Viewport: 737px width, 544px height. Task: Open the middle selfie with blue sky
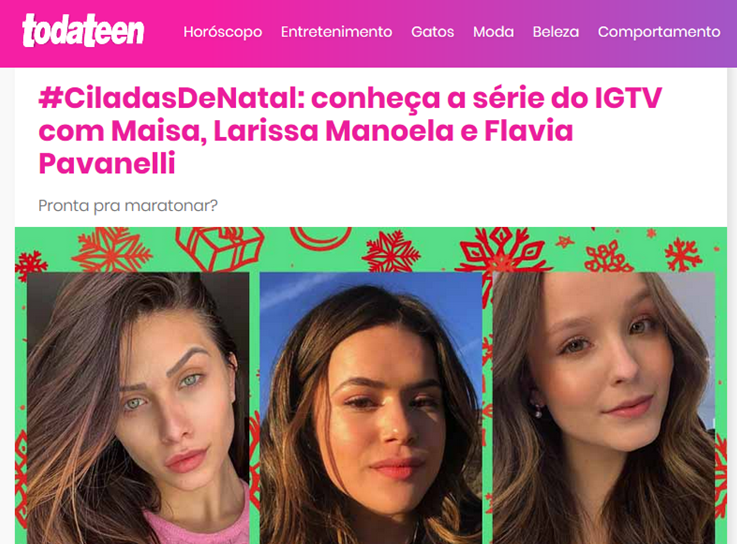tap(371, 408)
